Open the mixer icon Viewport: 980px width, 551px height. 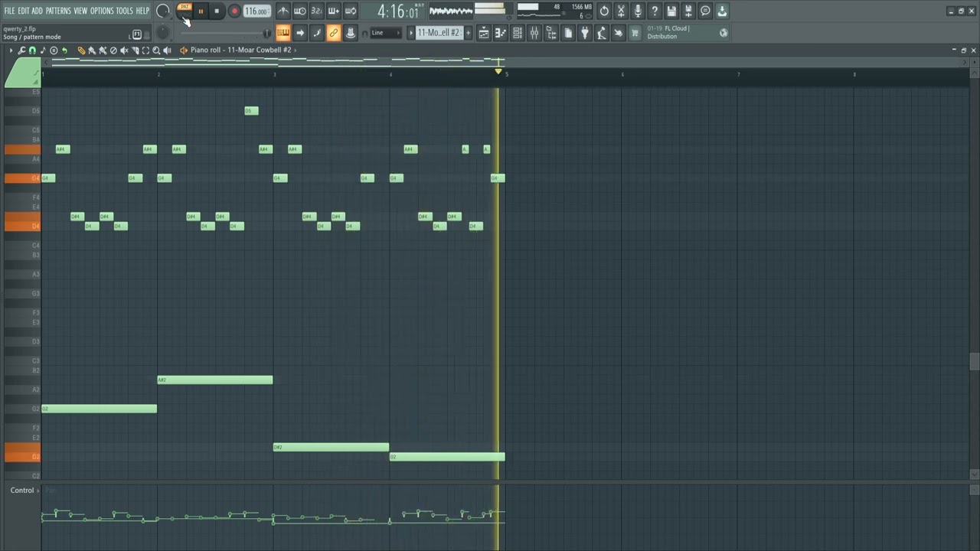point(534,33)
